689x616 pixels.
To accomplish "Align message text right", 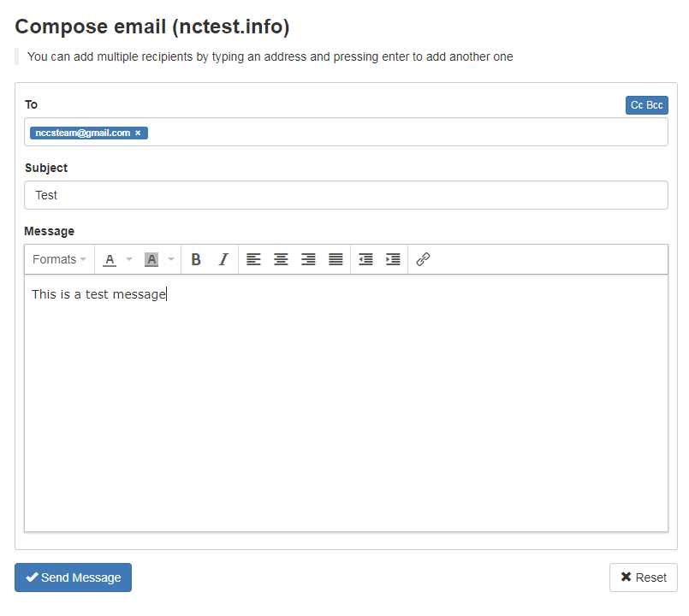I will click(308, 259).
